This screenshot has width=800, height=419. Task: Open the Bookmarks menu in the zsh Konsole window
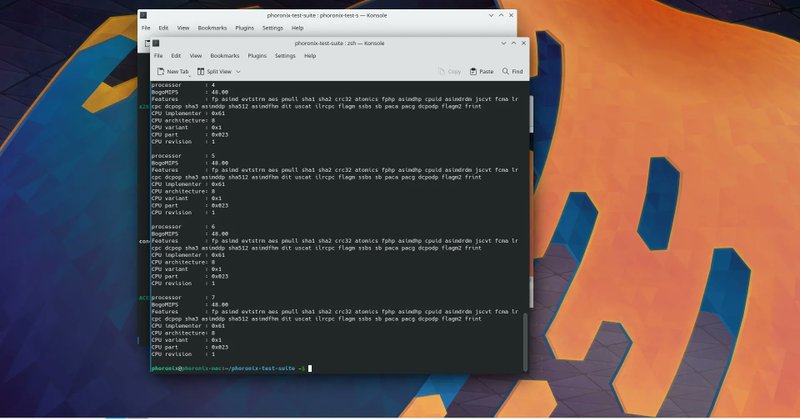pos(225,56)
